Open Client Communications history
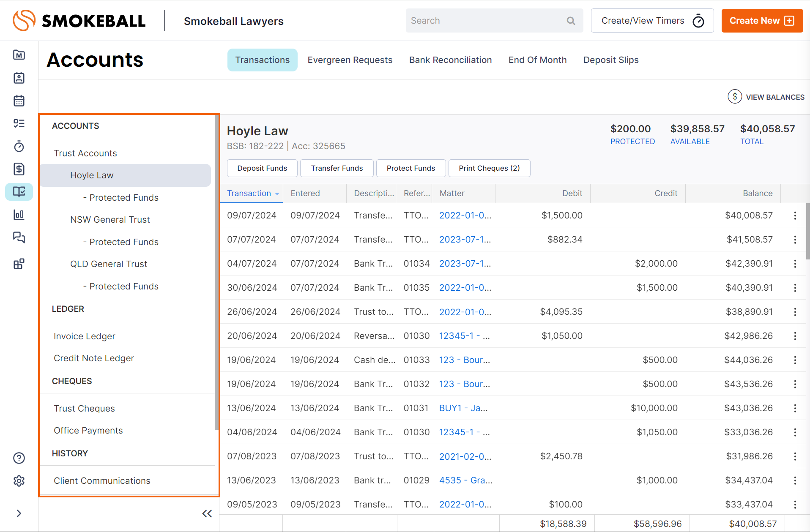This screenshot has height=532, width=810. (102, 481)
